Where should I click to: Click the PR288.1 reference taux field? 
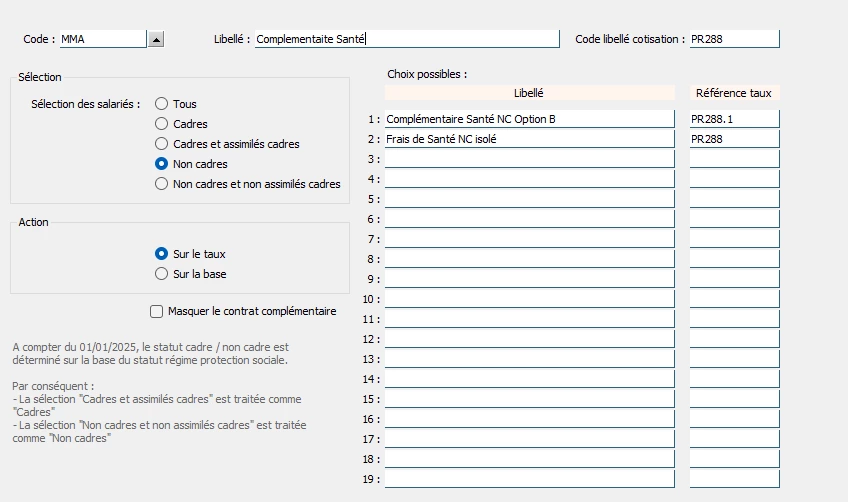tap(734, 119)
